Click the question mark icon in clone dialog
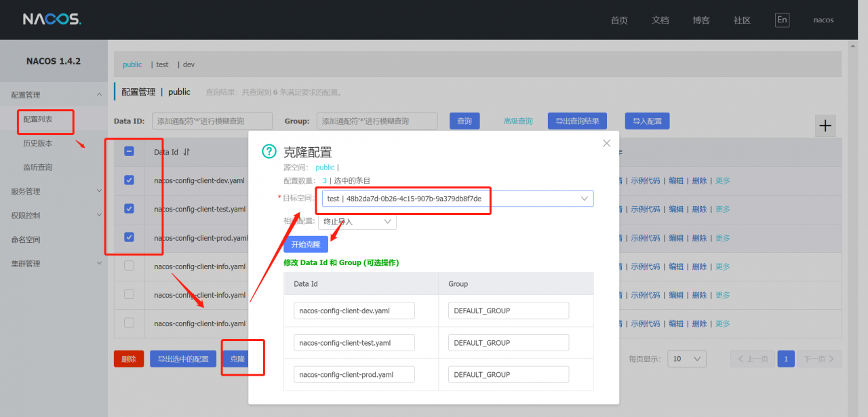This screenshot has width=868, height=417. 269,152
